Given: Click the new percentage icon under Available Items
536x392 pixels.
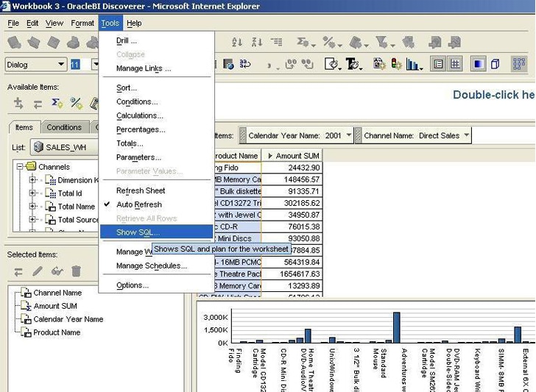Looking at the screenshot, I should coord(76,103).
